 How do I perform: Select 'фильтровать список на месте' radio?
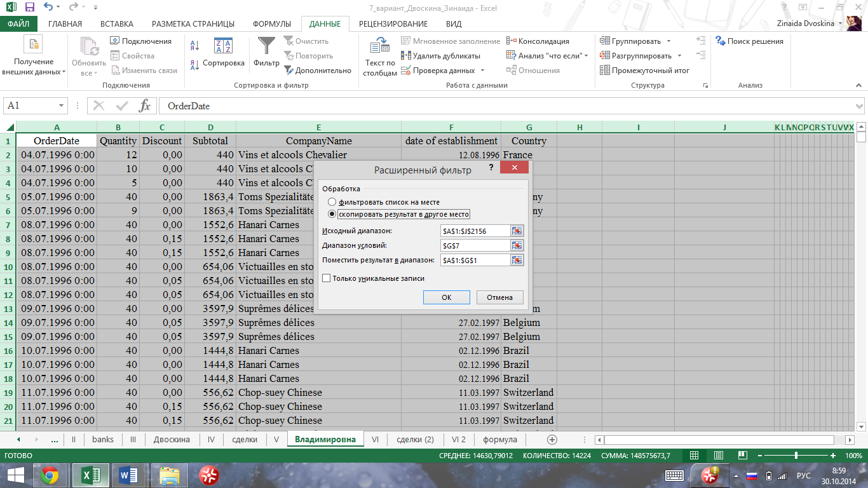coord(332,202)
